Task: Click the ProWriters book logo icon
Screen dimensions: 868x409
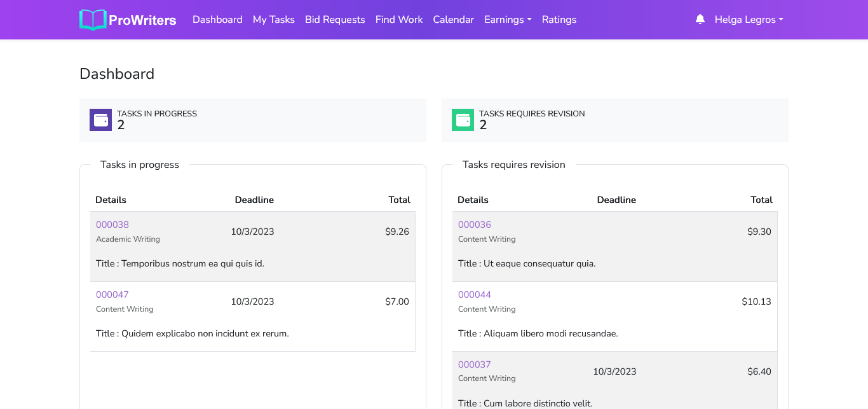Action: click(93, 20)
